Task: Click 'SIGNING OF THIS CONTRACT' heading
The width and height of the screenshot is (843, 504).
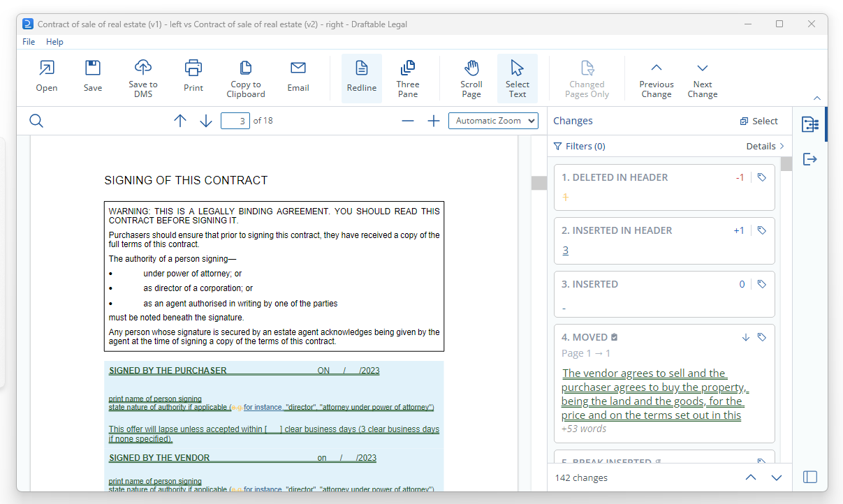Action: tap(186, 180)
